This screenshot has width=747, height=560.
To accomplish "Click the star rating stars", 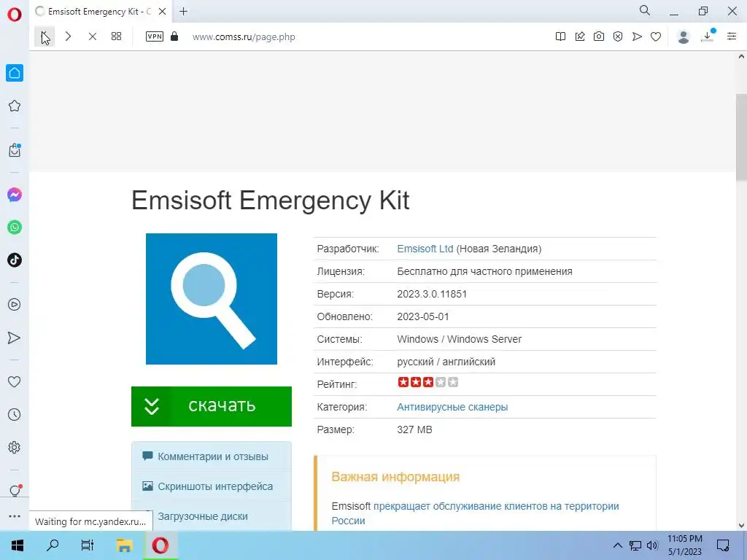I will click(427, 382).
